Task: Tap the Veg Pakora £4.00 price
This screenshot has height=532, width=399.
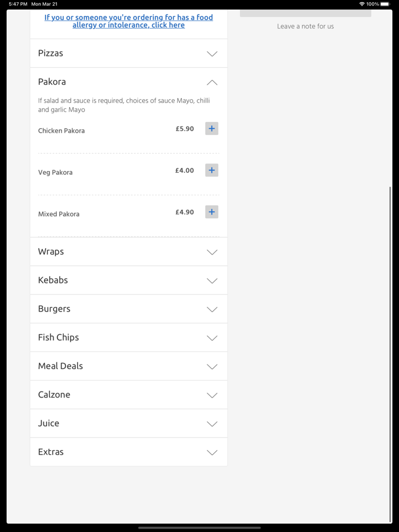Action: 185,170
